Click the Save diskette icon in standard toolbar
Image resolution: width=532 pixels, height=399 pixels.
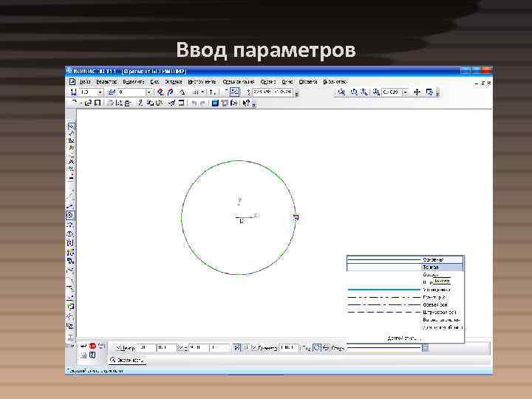[98, 103]
